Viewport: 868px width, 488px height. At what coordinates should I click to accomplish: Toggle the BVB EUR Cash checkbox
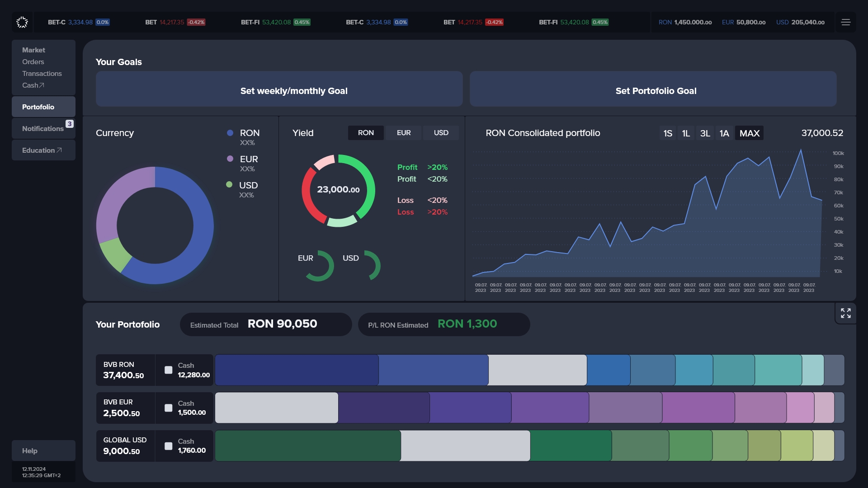coord(169,408)
